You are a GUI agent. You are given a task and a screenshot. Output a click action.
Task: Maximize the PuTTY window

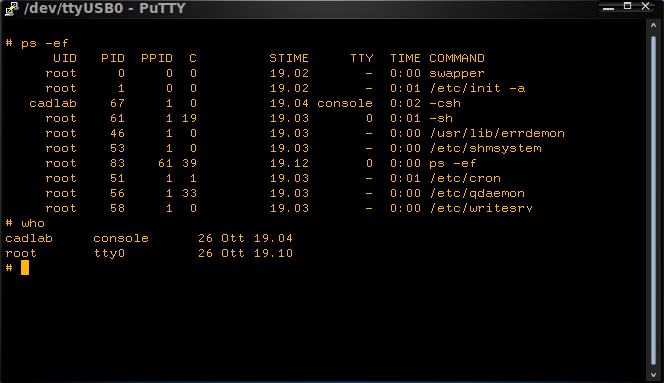point(628,6)
